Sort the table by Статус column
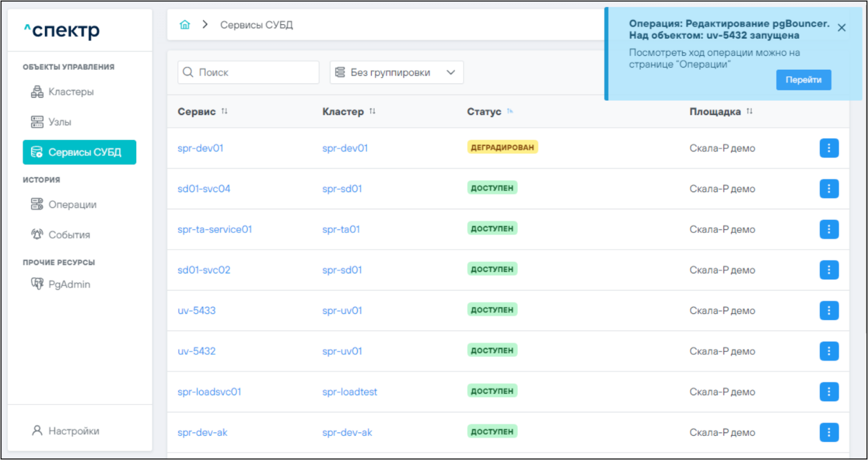 pyautogui.click(x=509, y=112)
